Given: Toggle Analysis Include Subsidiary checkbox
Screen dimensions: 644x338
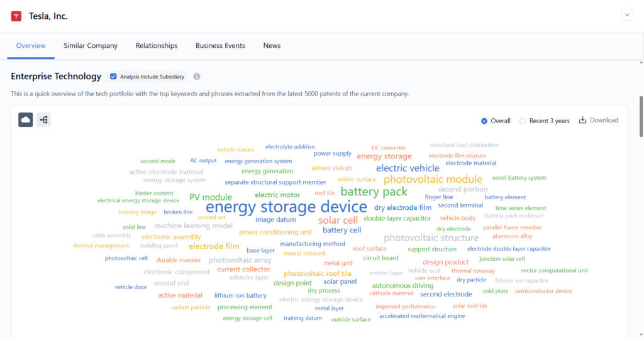Looking at the screenshot, I should 113,77.
